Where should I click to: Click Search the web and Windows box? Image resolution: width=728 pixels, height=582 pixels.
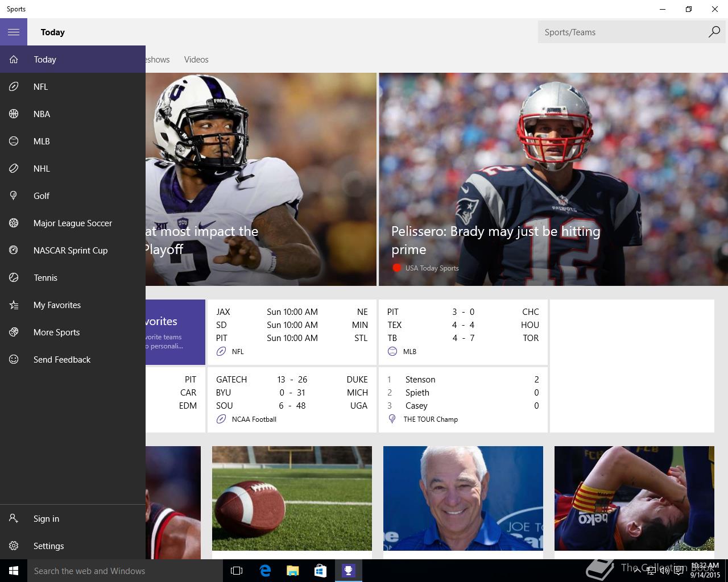pos(125,571)
